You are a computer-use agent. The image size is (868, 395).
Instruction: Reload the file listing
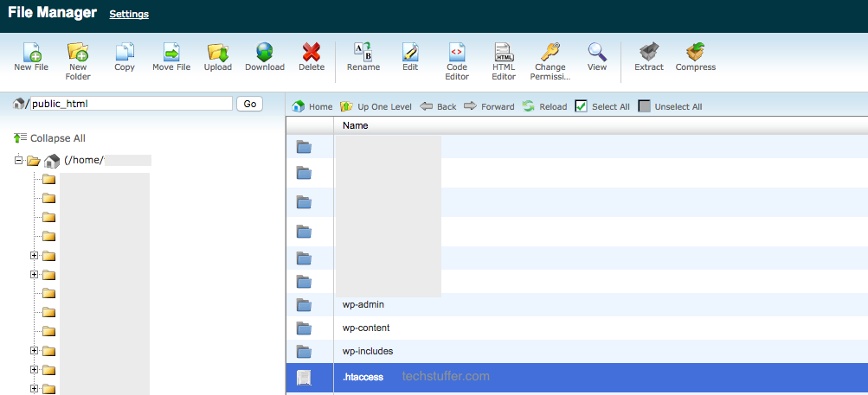[544, 106]
